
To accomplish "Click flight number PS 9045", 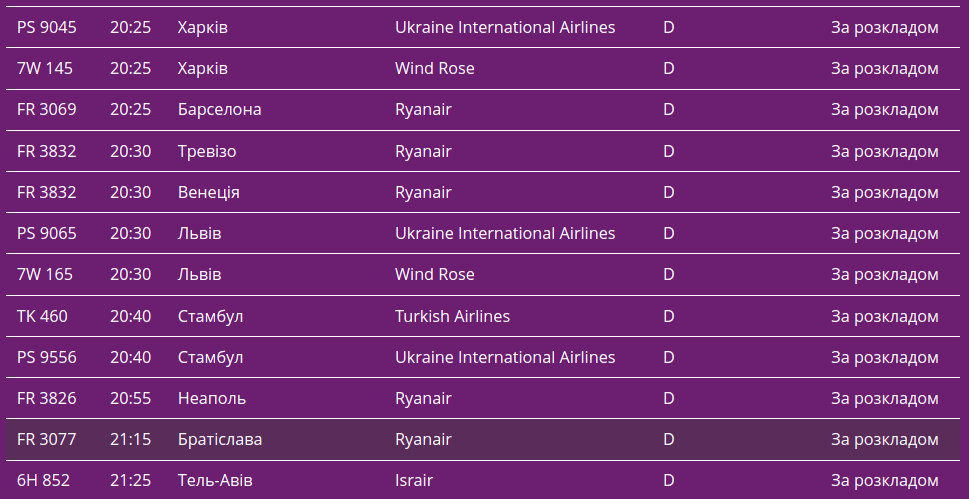I will point(47,27).
